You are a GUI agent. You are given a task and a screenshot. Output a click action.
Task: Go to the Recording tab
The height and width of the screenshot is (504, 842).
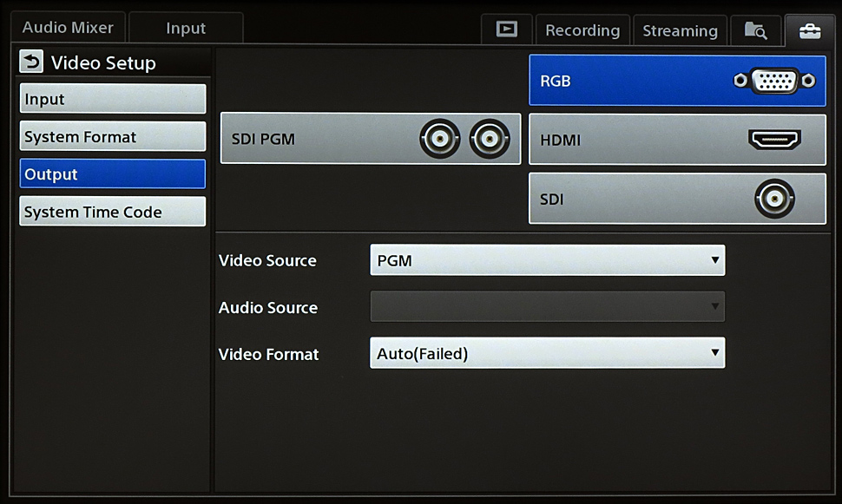click(582, 30)
